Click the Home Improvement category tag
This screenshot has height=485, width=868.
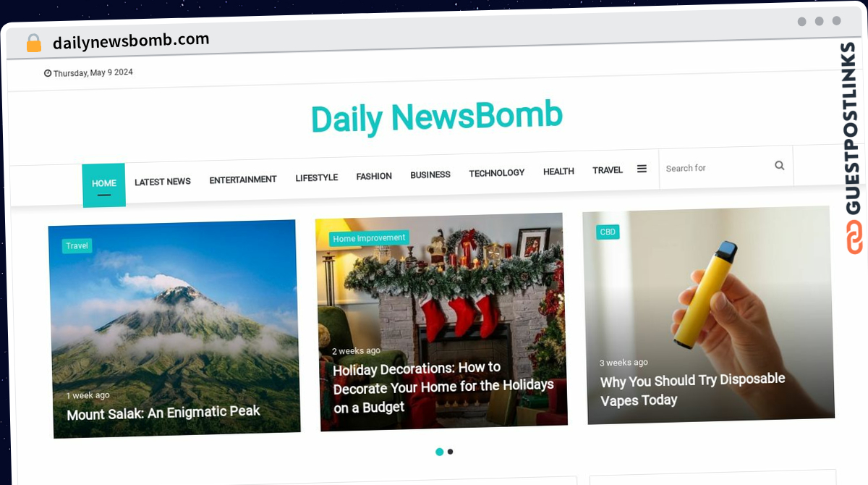[369, 238]
